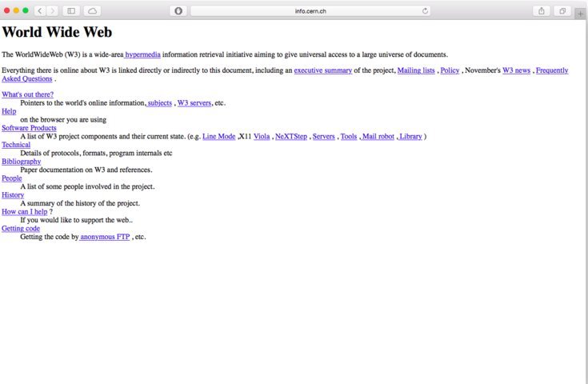Add a new tab with plus button
This screenshot has height=384, width=588.
(x=581, y=14)
